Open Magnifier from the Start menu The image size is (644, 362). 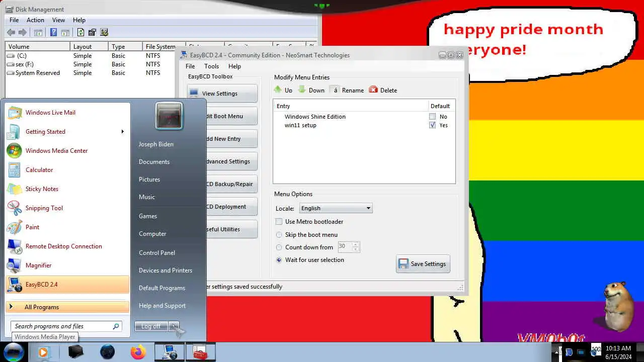click(67, 265)
